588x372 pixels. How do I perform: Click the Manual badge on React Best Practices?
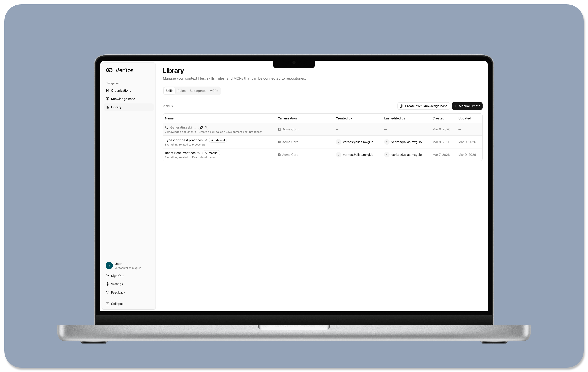pyautogui.click(x=211, y=153)
